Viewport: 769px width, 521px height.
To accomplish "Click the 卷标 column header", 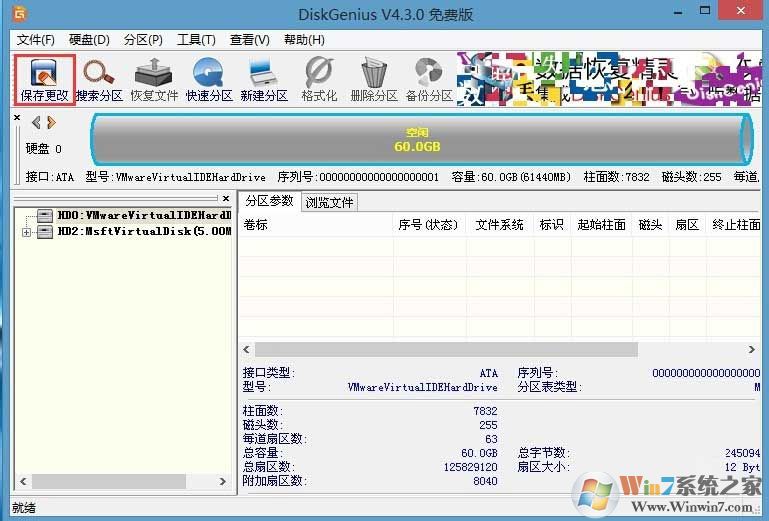I will tap(316, 225).
